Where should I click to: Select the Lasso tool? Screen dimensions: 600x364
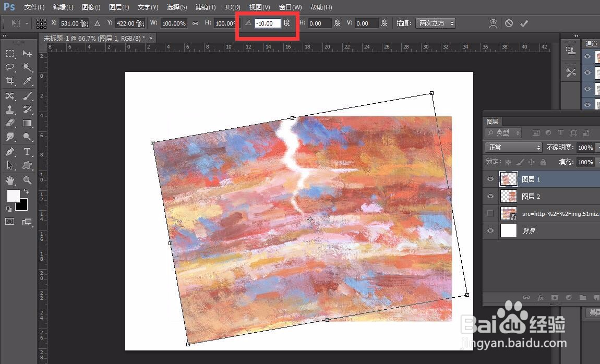coord(10,67)
